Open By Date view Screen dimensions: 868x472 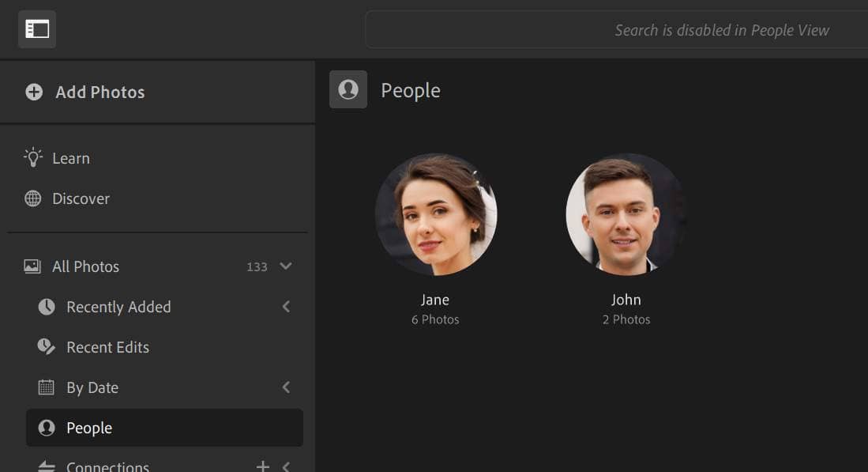click(92, 387)
